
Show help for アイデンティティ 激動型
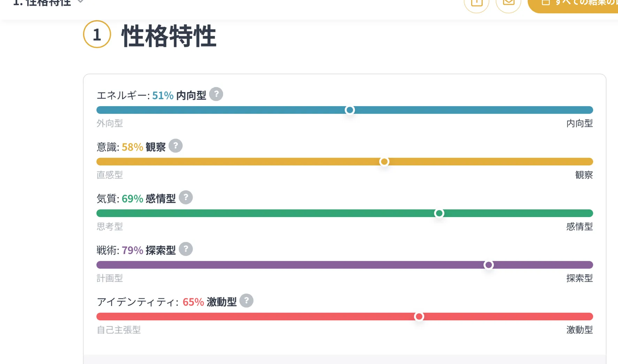point(246,301)
